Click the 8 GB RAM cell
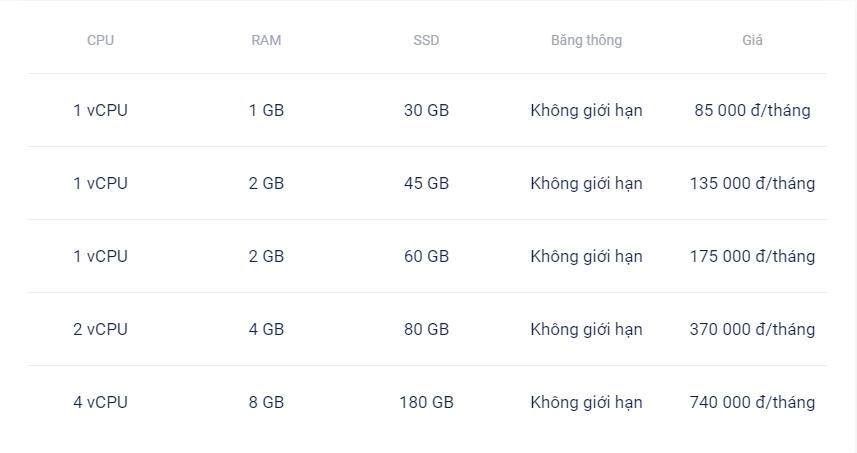Viewport: 857px width, 453px height. click(x=266, y=402)
